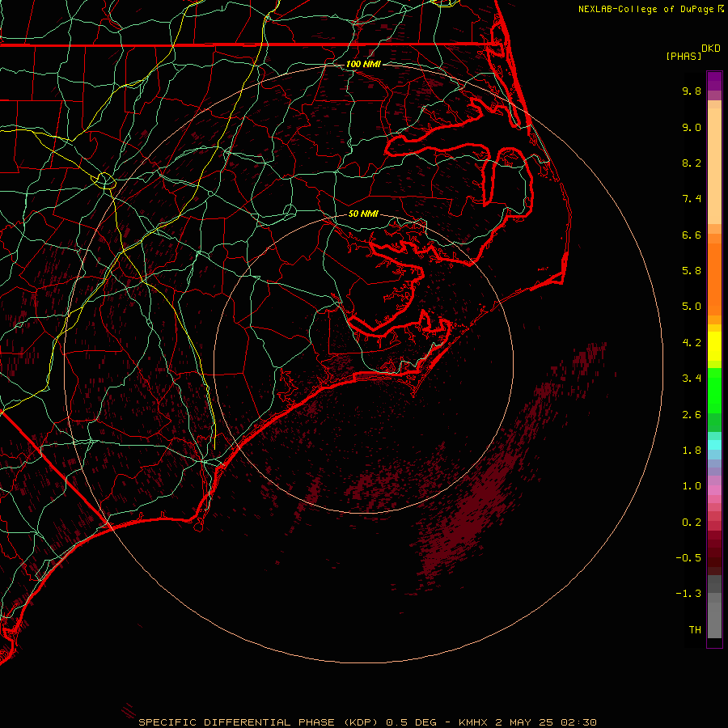The height and width of the screenshot is (728, 728).
Task: Click the TH legend label
Action: click(x=695, y=630)
